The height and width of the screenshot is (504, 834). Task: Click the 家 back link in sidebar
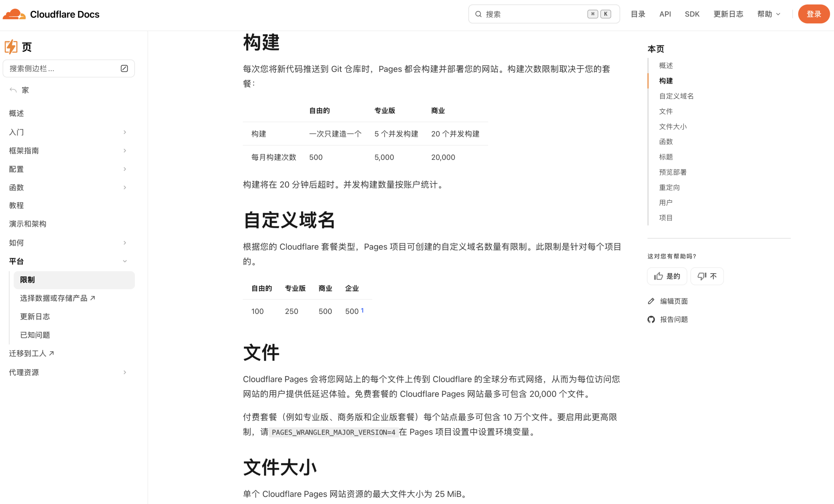[25, 90]
